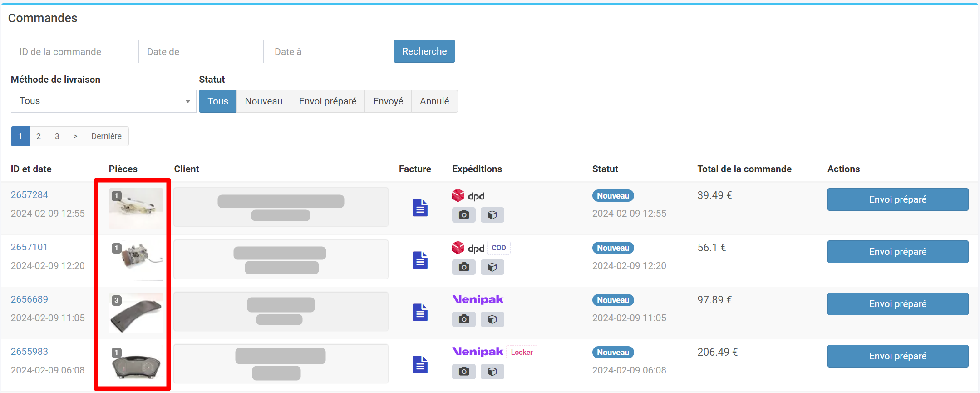Switch to page 3 of orders
The width and height of the screenshot is (980, 393).
57,136
